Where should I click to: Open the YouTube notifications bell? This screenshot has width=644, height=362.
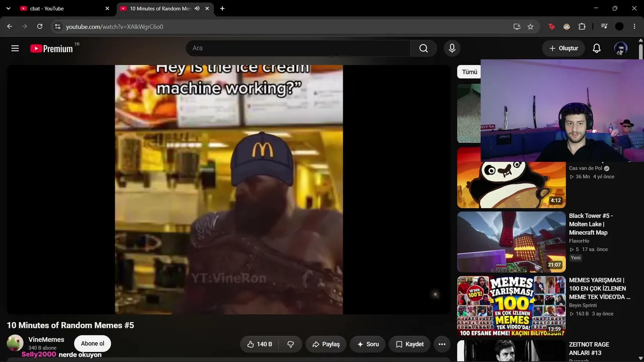tap(597, 48)
